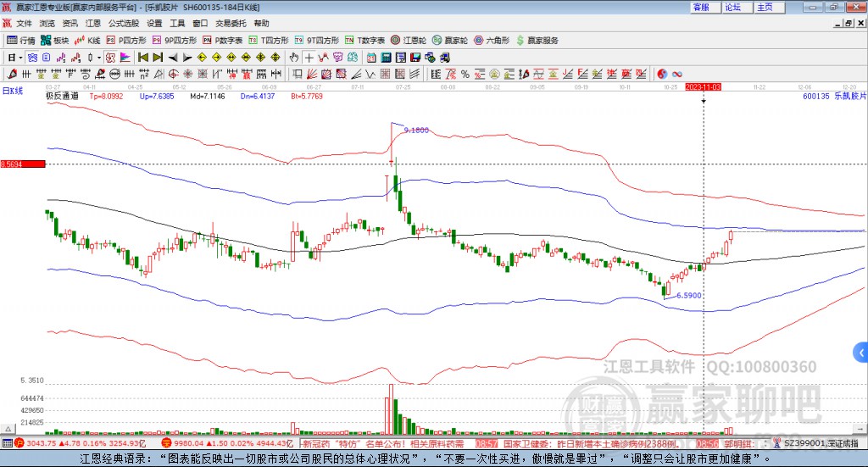Screen dimensions: 868x467
Task: Click the purple 节 icon
Action: click(337, 58)
